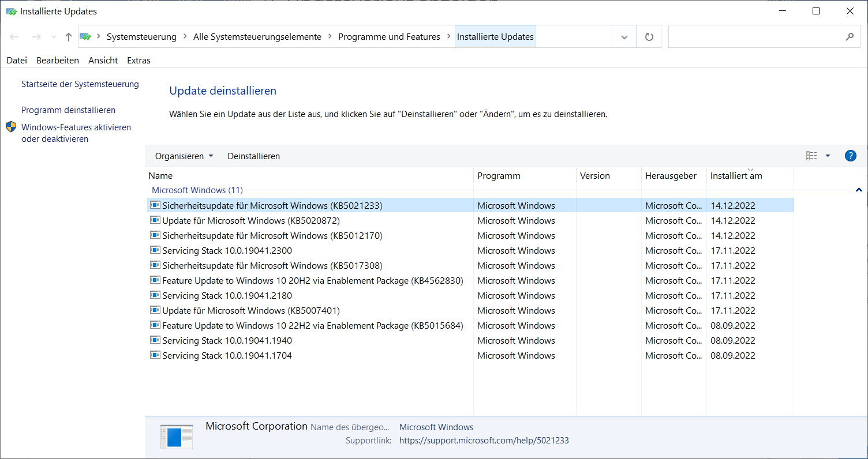This screenshot has height=459, width=868.
Task: Click the icon of update KB5021233
Action: click(155, 205)
